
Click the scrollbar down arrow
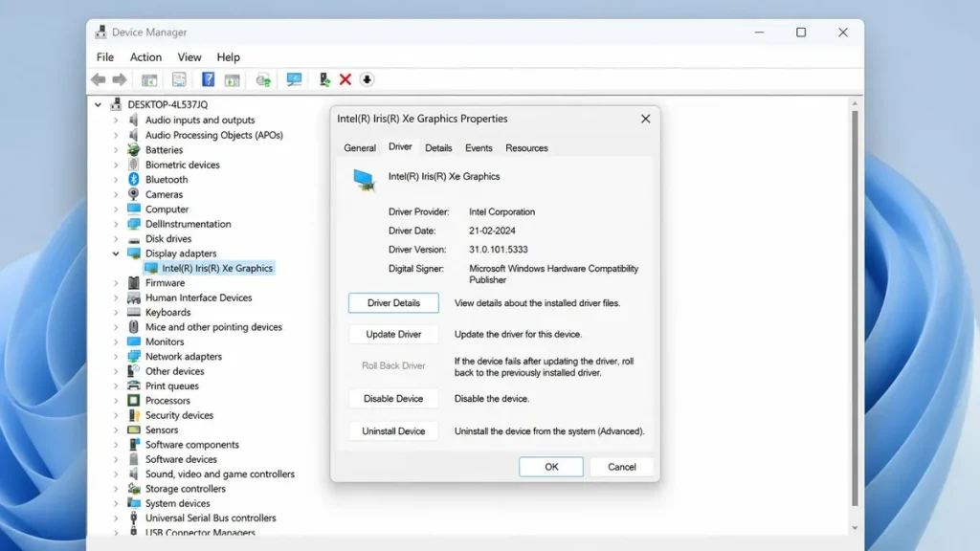click(x=855, y=528)
